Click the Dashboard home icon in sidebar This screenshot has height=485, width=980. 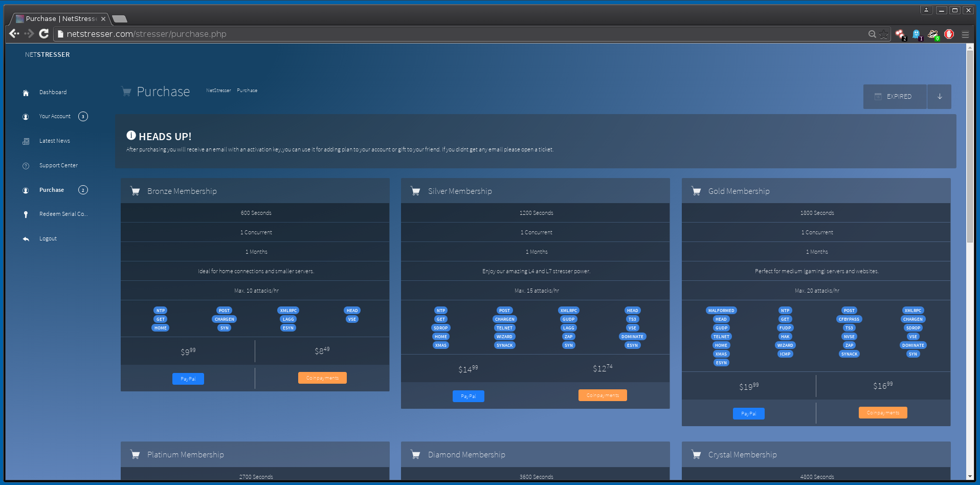26,93
